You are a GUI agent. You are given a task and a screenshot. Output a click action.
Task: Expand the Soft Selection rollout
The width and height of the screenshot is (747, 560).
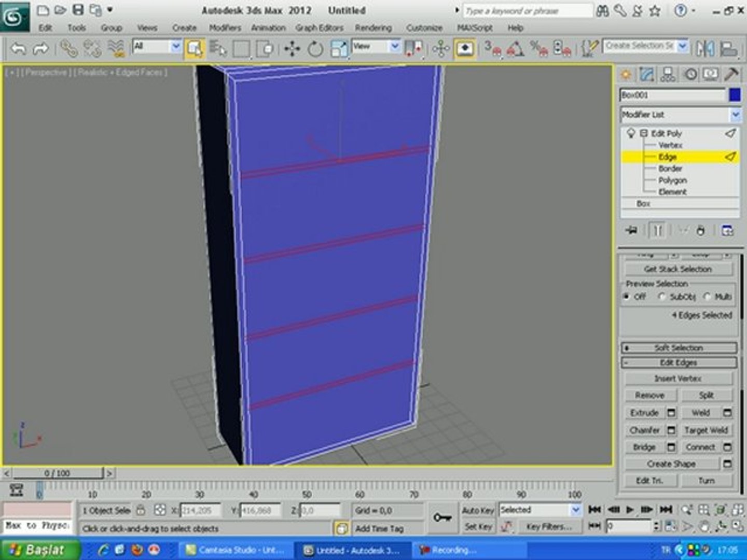click(x=679, y=348)
